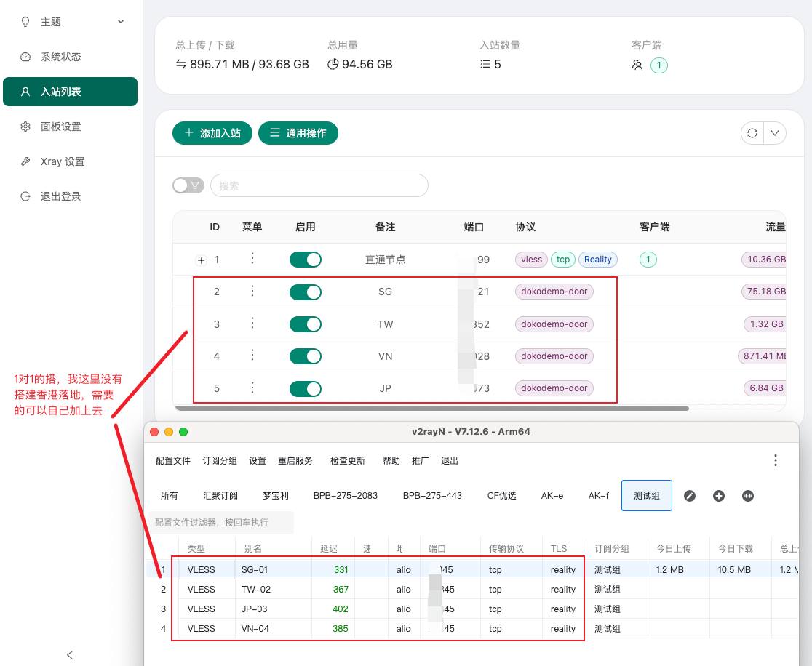
Task: Click the 添加入站 button
Action: coord(212,133)
